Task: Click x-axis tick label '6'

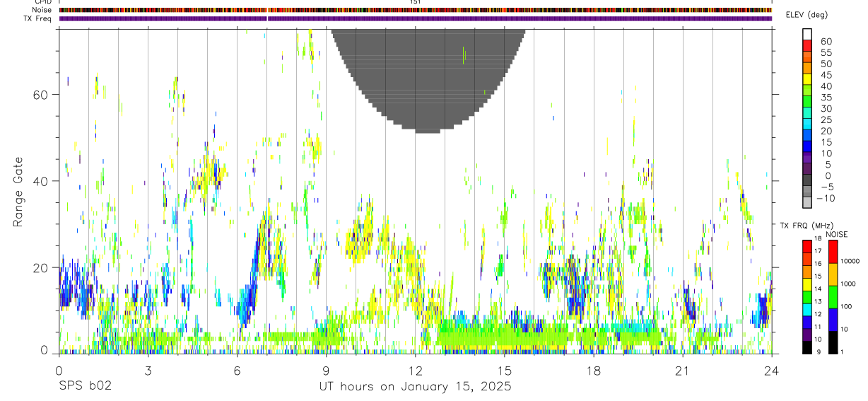Action: (x=237, y=371)
